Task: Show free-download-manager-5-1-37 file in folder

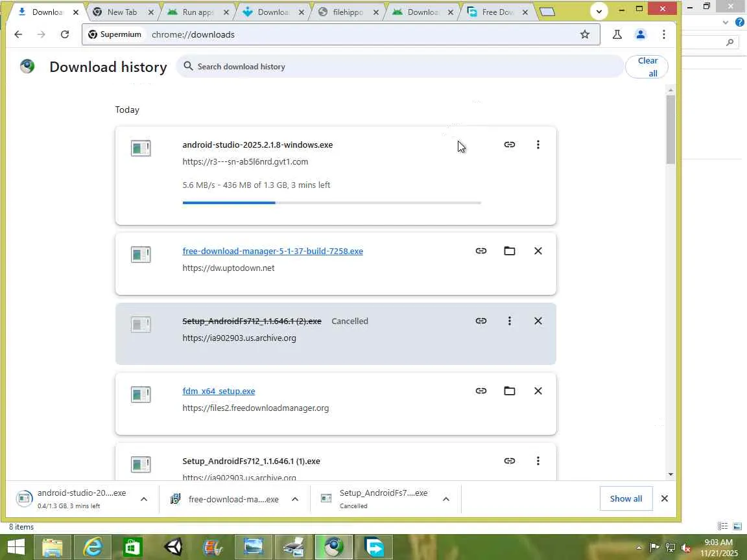Action: [x=509, y=250]
